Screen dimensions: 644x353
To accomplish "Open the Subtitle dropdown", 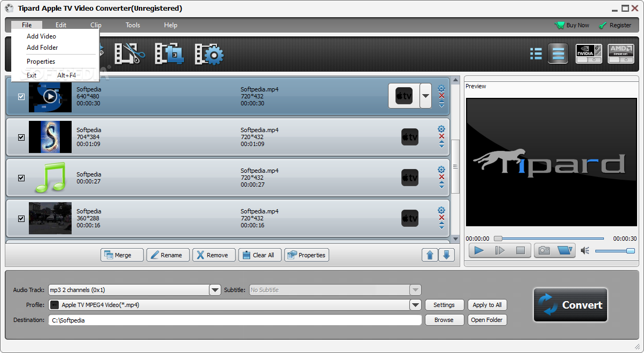I will (335, 290).
